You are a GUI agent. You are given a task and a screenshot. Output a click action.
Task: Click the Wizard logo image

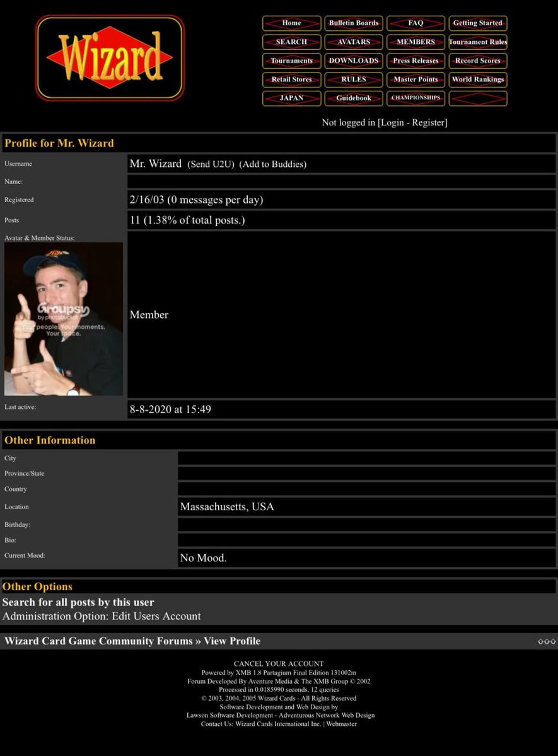pyautogui.click(x=110, y=58)
